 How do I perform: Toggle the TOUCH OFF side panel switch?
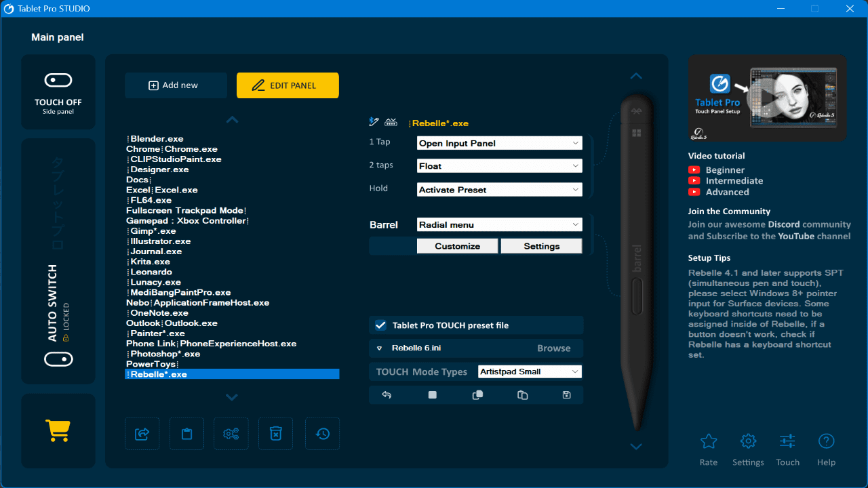pyautogui.click(x=58, y=81)
